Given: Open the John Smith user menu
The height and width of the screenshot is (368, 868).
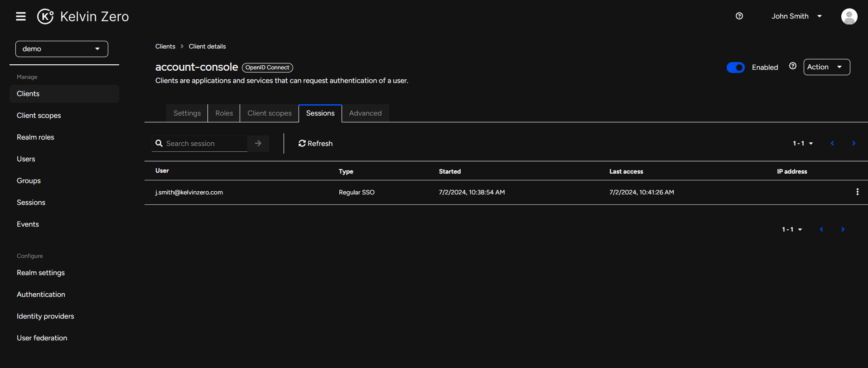Looking at the screenshot, I should click(796, 16).
